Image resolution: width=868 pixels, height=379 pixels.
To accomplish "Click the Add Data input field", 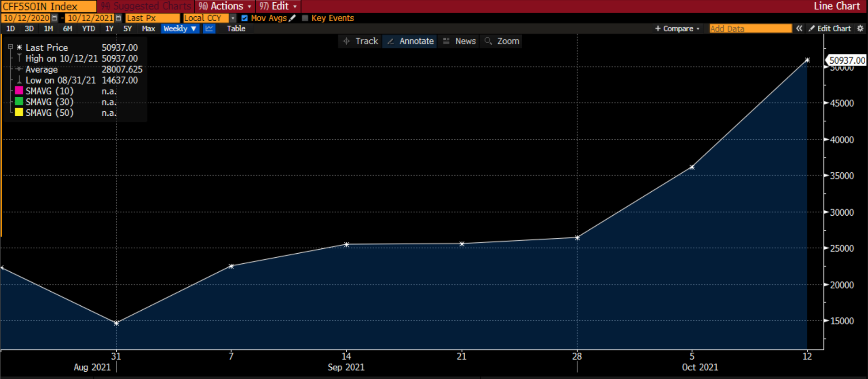I will [750, 28].
